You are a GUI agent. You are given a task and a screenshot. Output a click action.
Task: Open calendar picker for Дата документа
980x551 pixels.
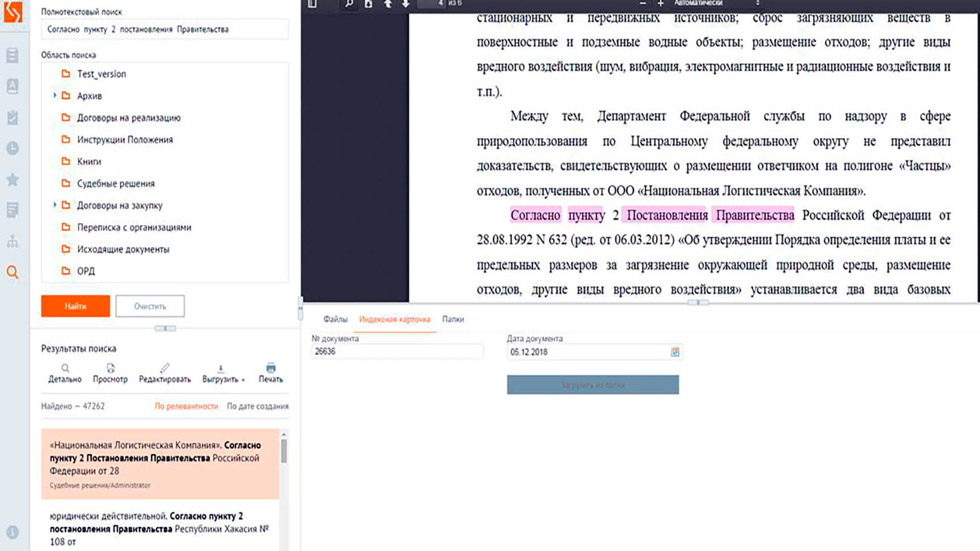click(675, 352)
